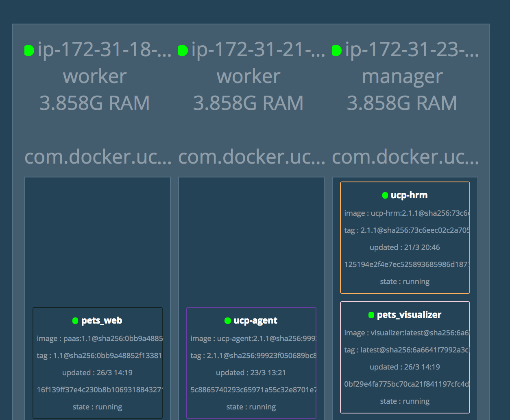This screenshot has width=510, height=420.
Task: Click the manager node's com.docker.uc label
Action: click(x=405, y=157)
